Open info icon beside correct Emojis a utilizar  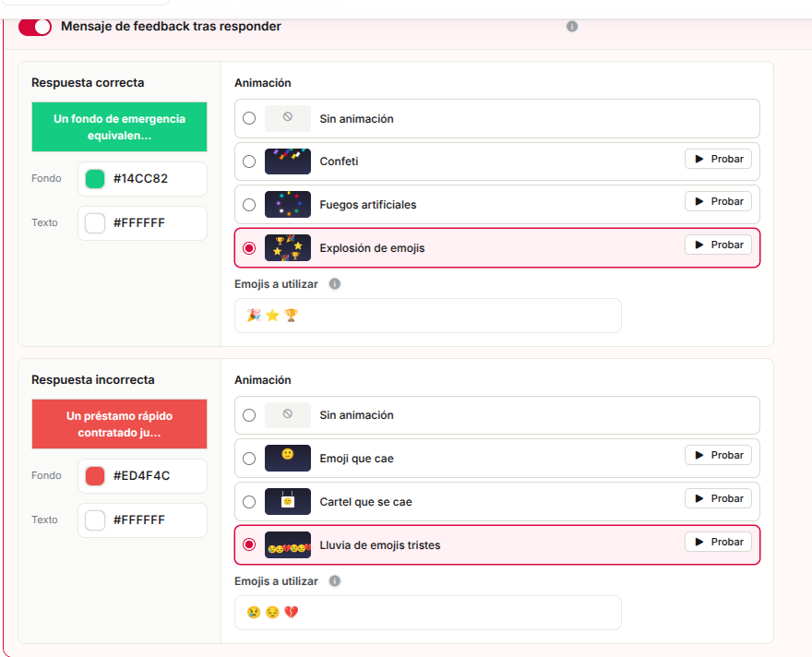point(335,284)
